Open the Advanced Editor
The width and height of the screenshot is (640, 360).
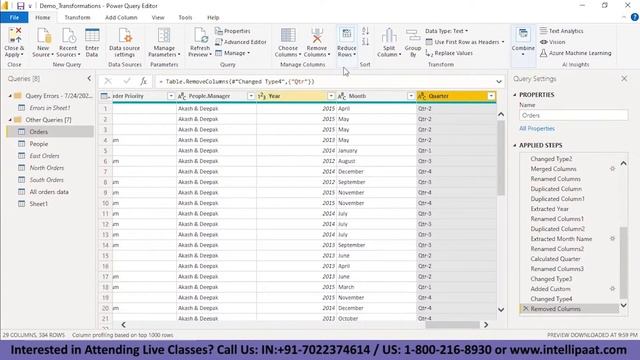point(241,42)
